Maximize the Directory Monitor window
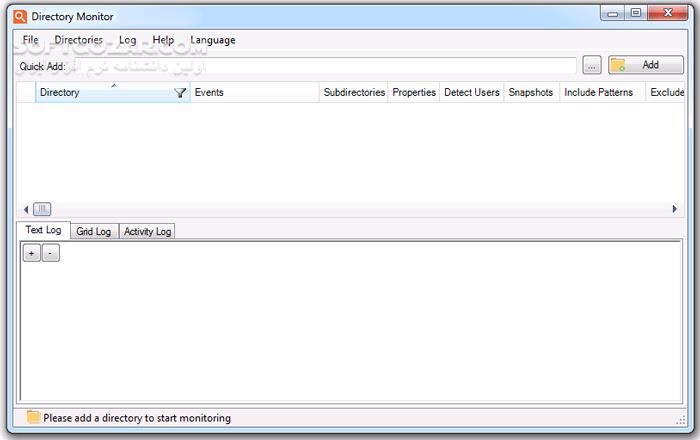Viewport: 700px width, 440px height. 636,13
